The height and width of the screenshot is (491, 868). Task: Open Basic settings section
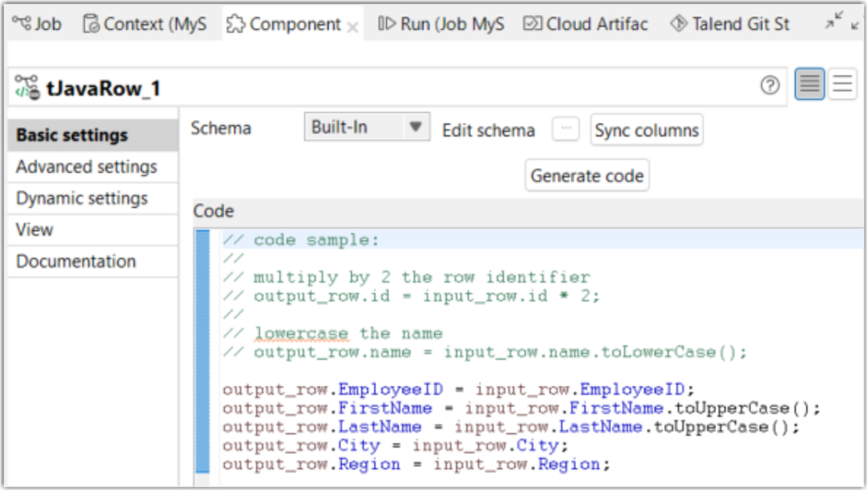pos(93,135)
